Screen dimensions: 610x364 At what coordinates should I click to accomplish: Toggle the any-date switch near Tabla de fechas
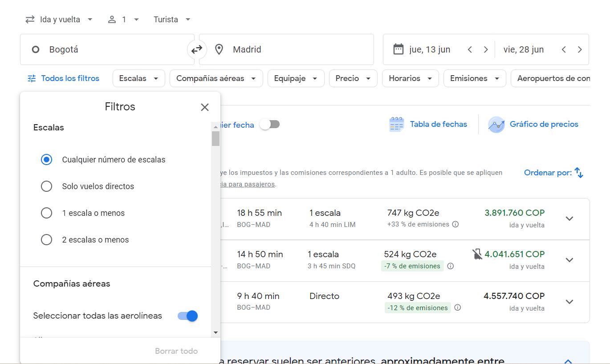pyautogui.click(x=270, y=125)
